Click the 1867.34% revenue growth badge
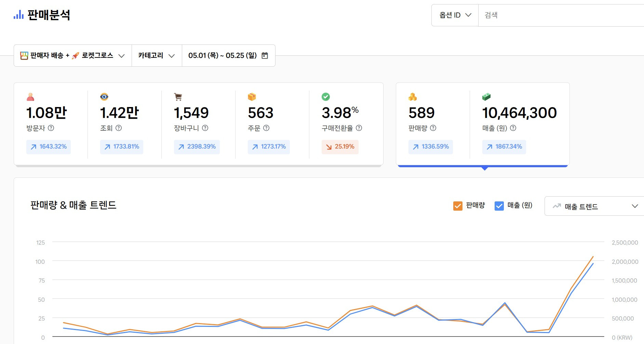Viewport: 644px width, 344px height. pyautogui.click(x=504, y=147)
